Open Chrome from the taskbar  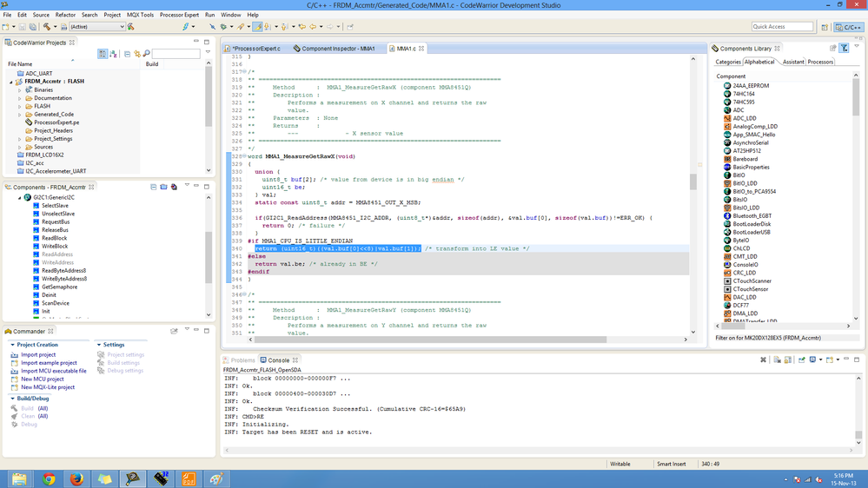[49, 478]
